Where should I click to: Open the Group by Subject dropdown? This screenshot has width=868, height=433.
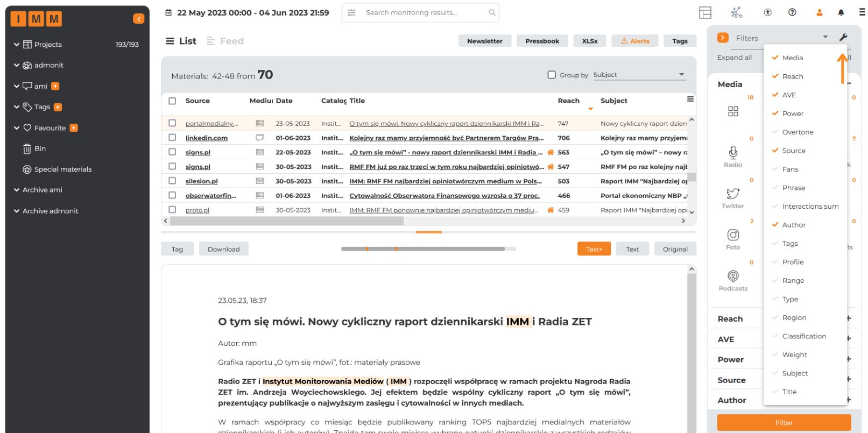tap(639, 75)
